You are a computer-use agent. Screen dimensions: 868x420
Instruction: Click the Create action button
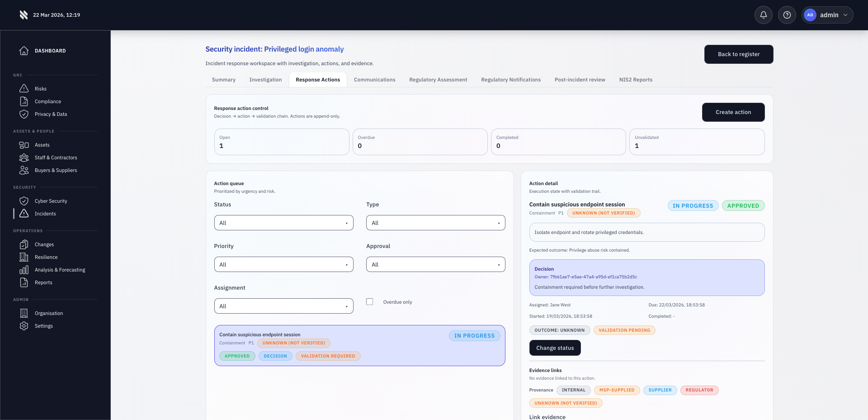coord(733,112)
